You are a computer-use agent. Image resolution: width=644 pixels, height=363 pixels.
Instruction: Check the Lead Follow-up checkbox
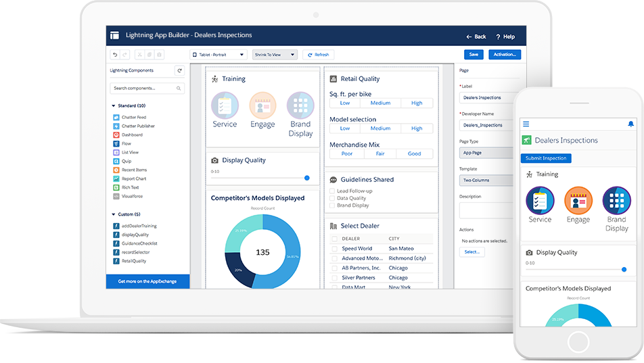[332, 191]
